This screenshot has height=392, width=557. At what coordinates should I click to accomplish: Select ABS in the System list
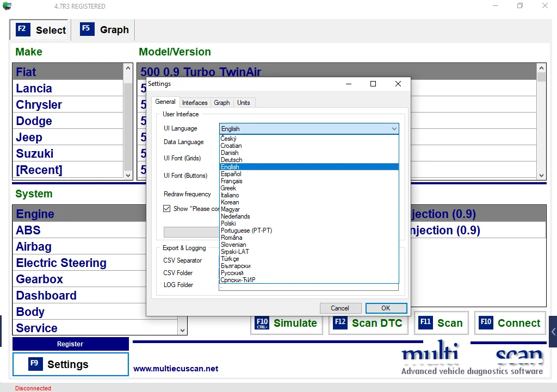79,230
